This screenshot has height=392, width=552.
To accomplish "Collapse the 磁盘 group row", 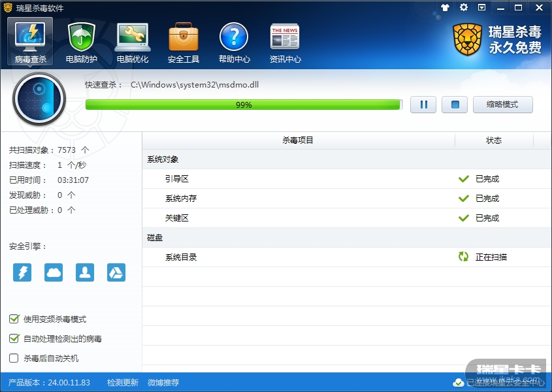I will 347,238.
